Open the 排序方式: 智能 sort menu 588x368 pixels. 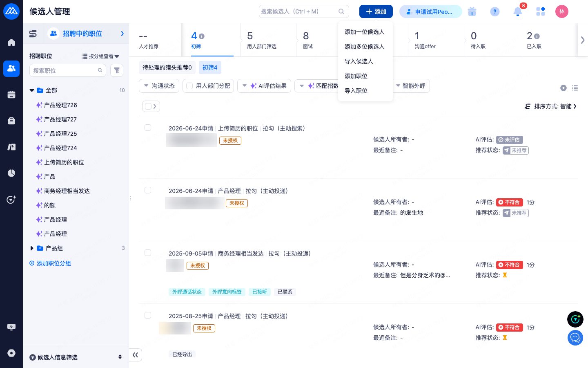tap(550, 106)
